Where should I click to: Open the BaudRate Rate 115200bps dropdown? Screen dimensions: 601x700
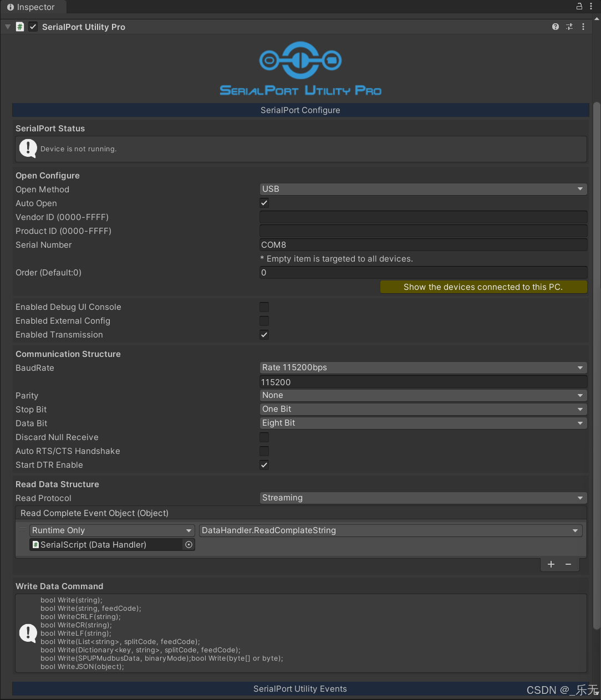coord(423,367)
